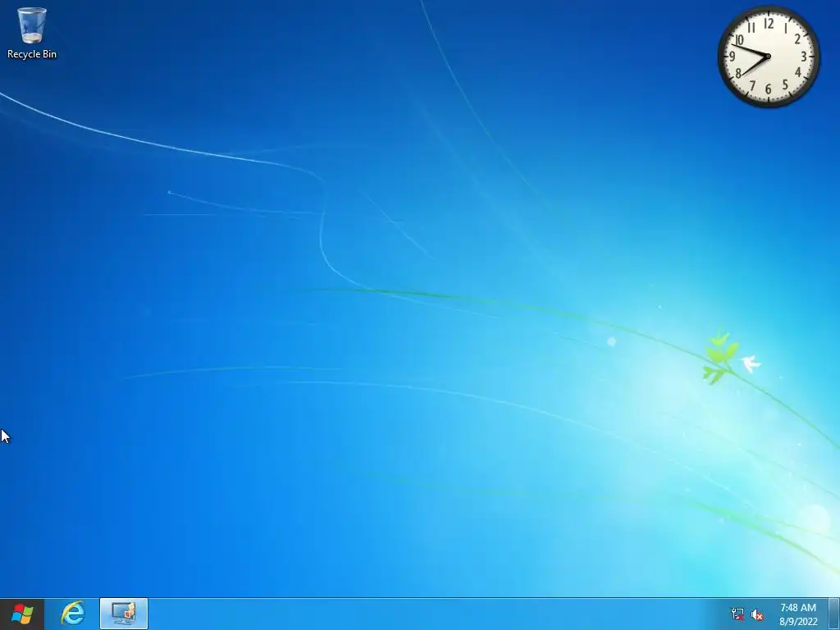Select the Recycle Bin desktop icon
Viewport: 840px width, 630px height.
point(32,33)
